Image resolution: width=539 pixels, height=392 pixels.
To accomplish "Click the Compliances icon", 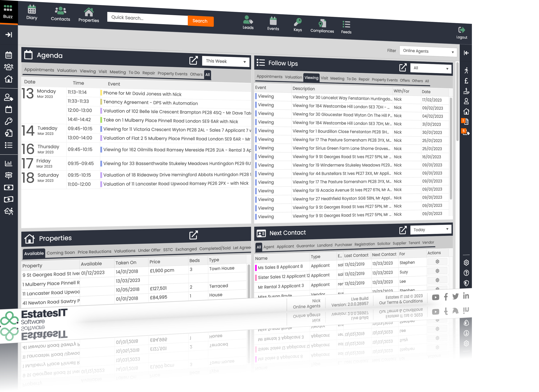I will tap(322, 23).
